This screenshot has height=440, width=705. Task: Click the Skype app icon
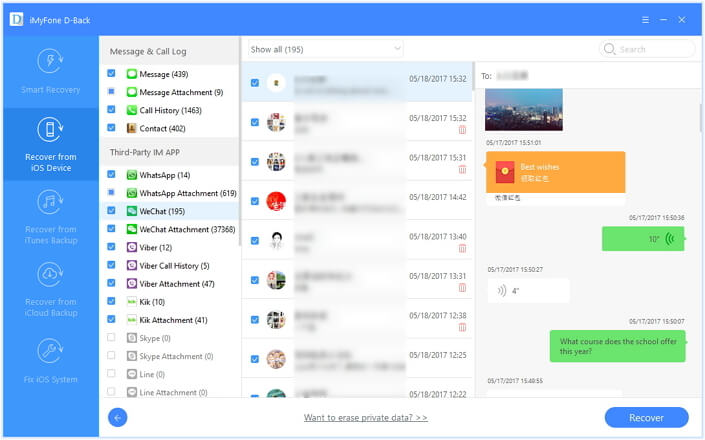point(131,338)
